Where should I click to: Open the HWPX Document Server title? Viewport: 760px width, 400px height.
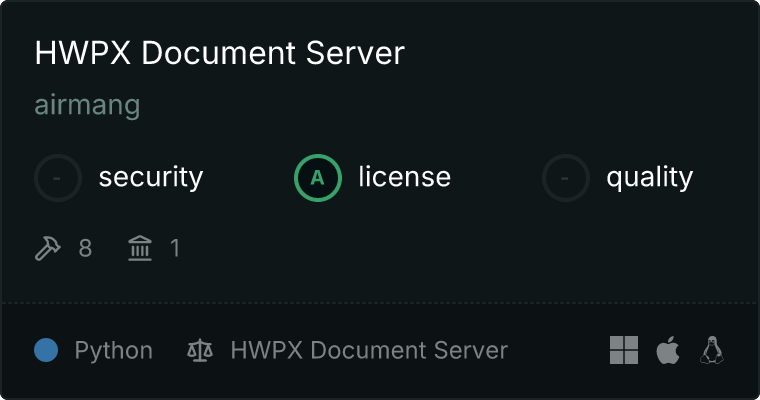(220, 52)
